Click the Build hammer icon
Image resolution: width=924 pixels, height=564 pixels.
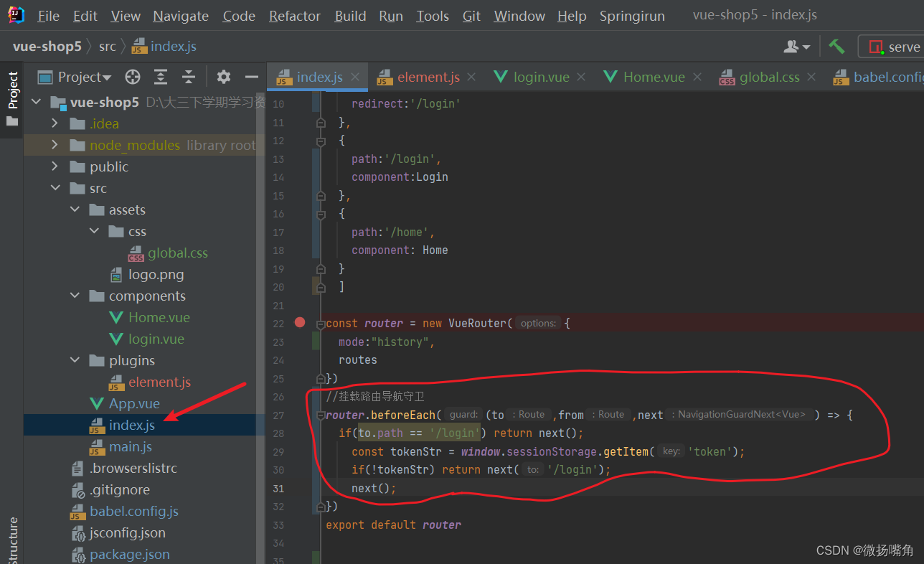tap(836, 47)
